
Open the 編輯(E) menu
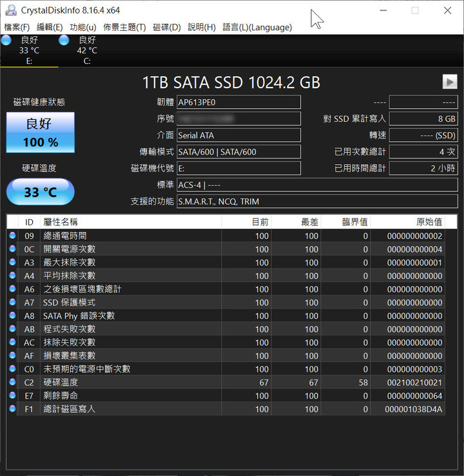click(x=50, y=27)
